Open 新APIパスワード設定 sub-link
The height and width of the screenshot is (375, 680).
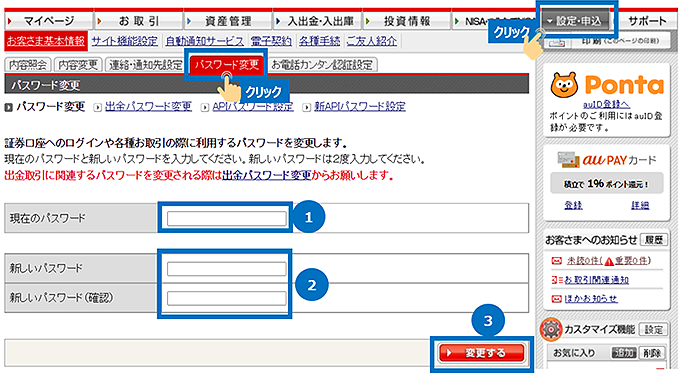(x=360, y=107)
